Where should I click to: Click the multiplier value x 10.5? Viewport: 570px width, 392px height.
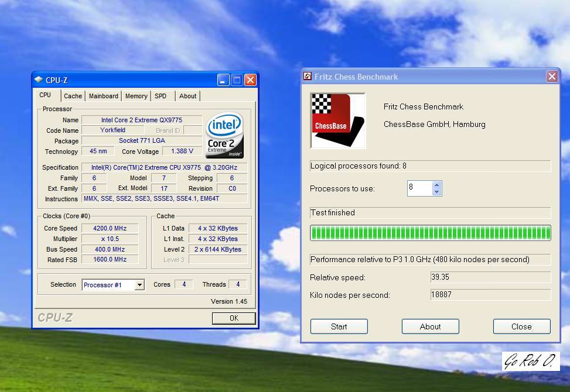pos(110,239)
